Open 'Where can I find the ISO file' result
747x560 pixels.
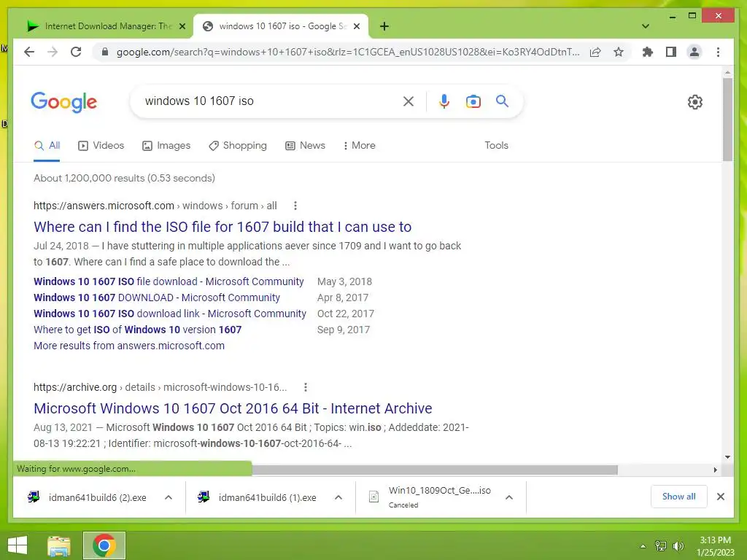pos(222,227)
